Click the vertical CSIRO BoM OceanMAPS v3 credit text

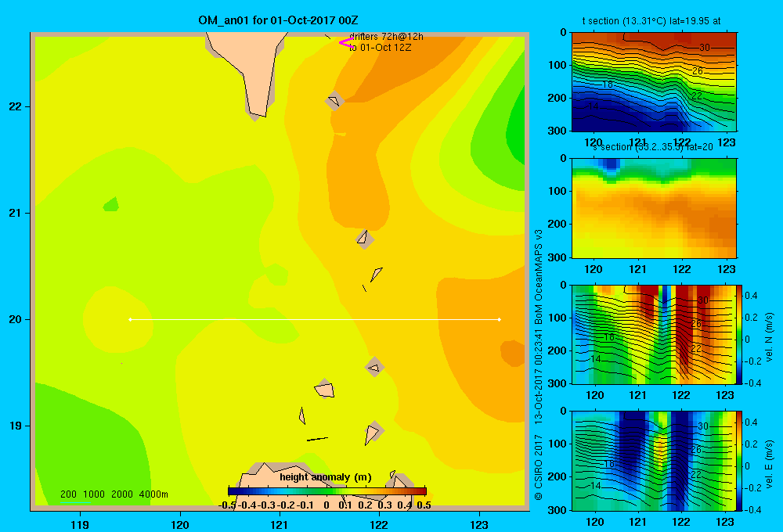pyautogui.click(x=539, y=365)
